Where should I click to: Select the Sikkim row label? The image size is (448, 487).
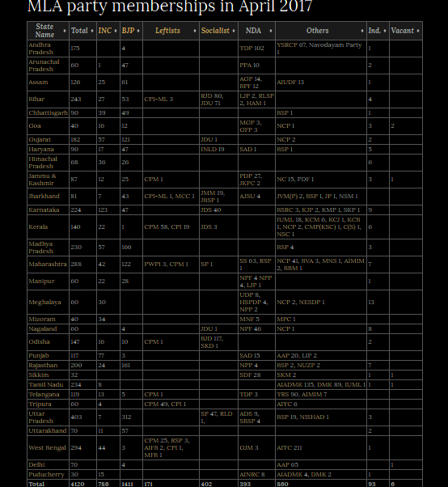(48, 375)
